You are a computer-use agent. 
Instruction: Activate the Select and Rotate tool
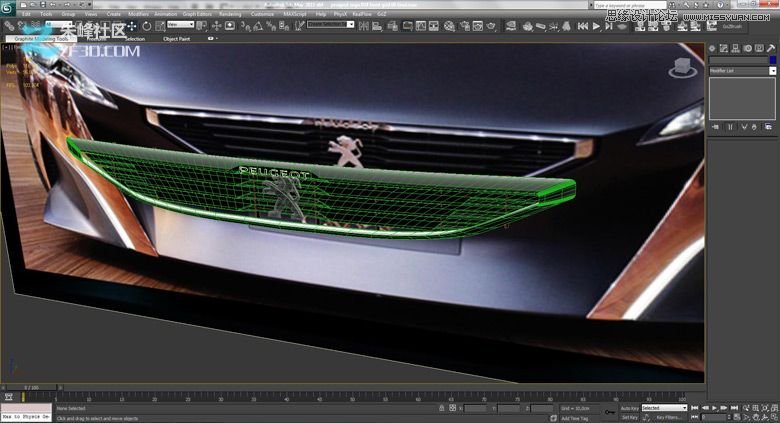click(146, 26)
